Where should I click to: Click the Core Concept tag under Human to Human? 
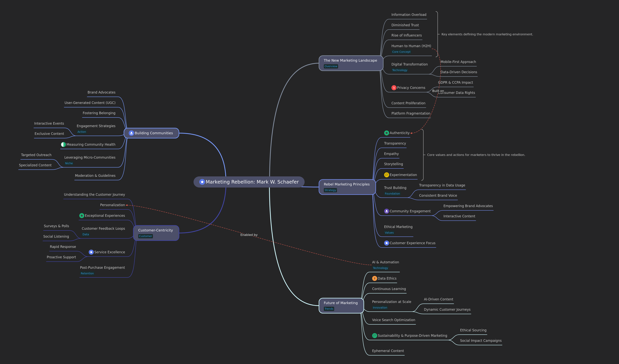[401, 52]
